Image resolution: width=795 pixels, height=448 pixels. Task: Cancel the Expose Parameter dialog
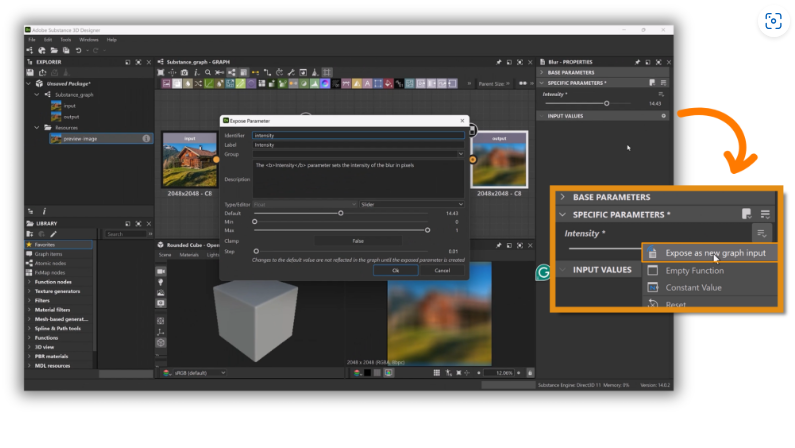(442, 271)
